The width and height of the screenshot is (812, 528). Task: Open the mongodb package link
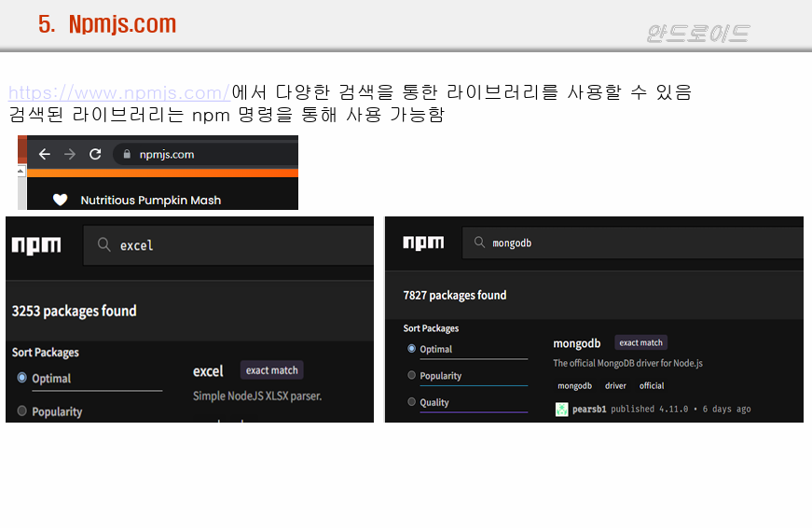pos(577,343)
